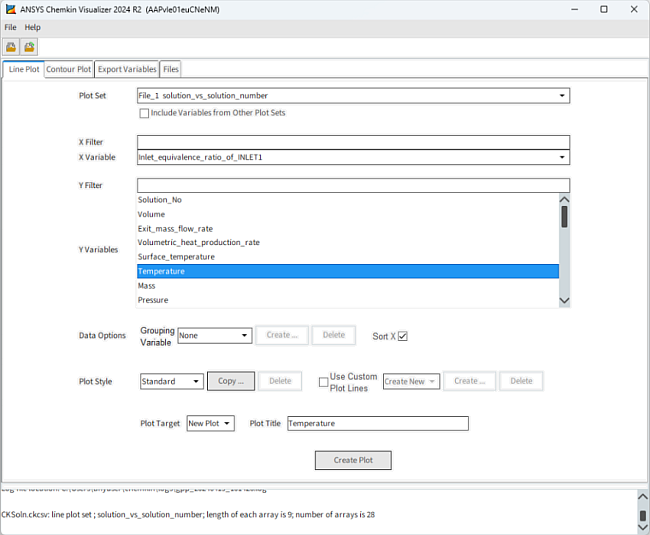Click the Chemkin Visualizer app icon

[11, 9]
